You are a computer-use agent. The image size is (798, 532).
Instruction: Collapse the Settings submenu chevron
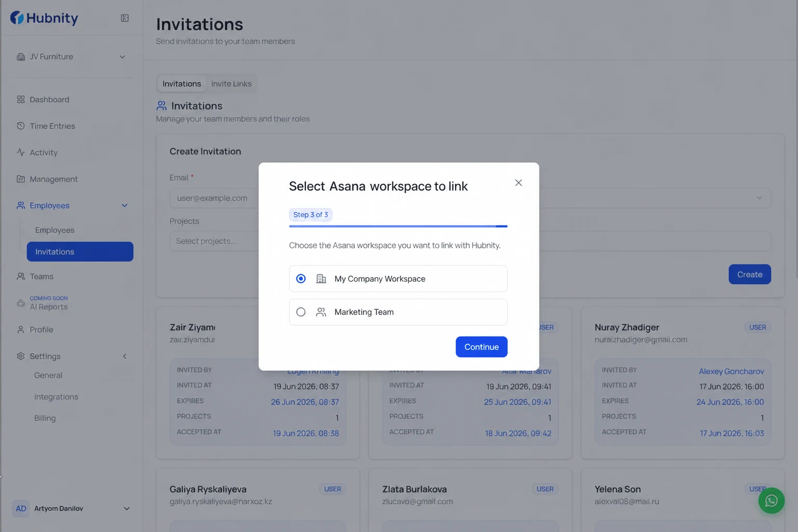(125, 356)
